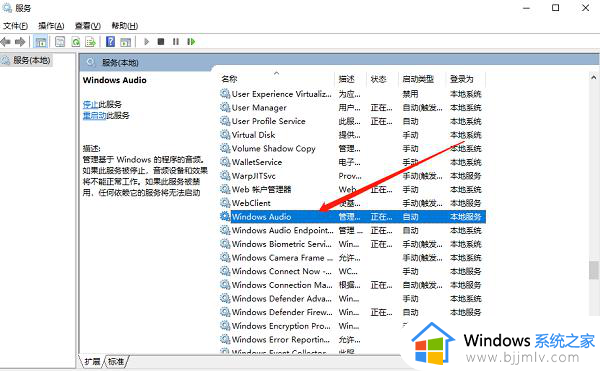This screenshot has width=600, height=371.
Task: Select the WalletService row
Action: tap(352, 162)
